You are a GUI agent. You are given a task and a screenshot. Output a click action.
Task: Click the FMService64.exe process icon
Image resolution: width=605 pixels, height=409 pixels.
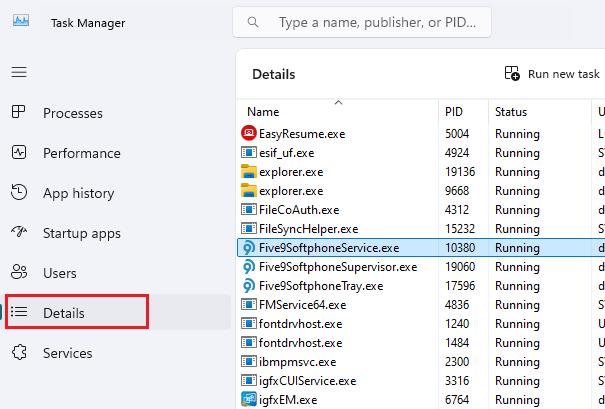coord(249,304)
